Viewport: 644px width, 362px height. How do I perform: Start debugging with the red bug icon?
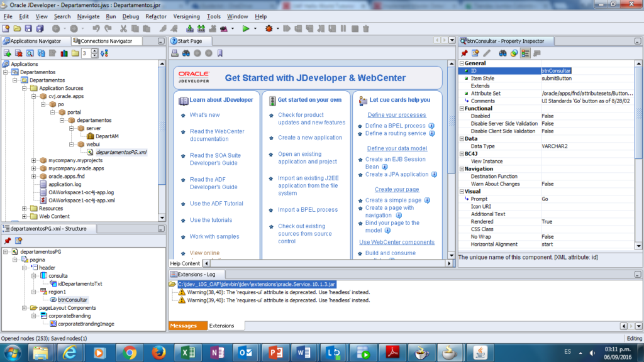tap(269, 28)
